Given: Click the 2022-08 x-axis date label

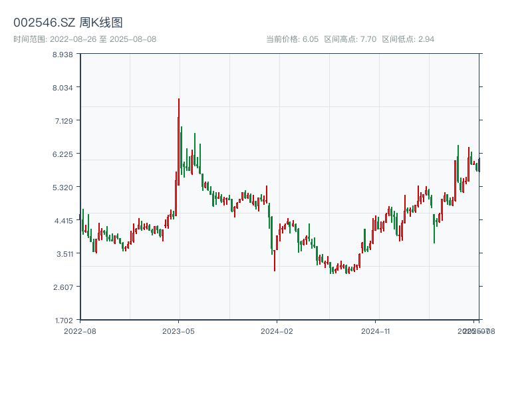Looking at the screenshot, I should pos(80,331).
